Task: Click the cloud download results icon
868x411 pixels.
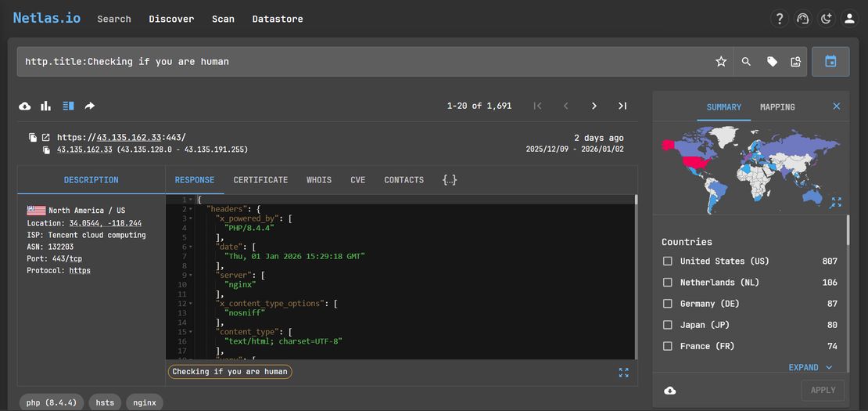Action: (24, 106)
